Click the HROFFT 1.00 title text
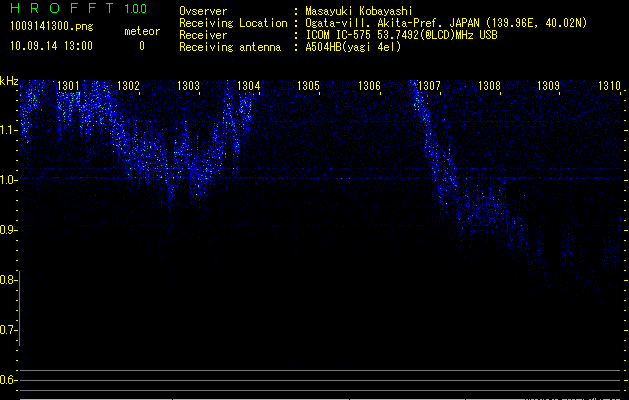 (79, 8)
